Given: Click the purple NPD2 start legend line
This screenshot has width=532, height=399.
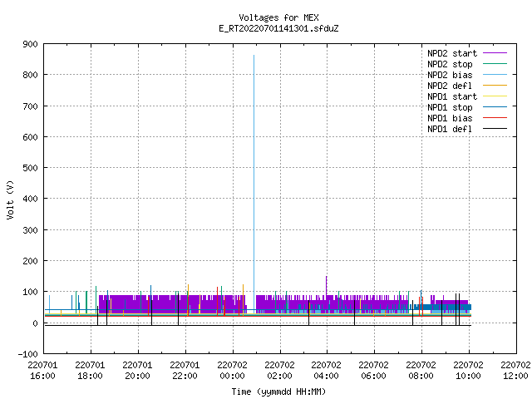Looking at the screenshot, I should [495, 53].
